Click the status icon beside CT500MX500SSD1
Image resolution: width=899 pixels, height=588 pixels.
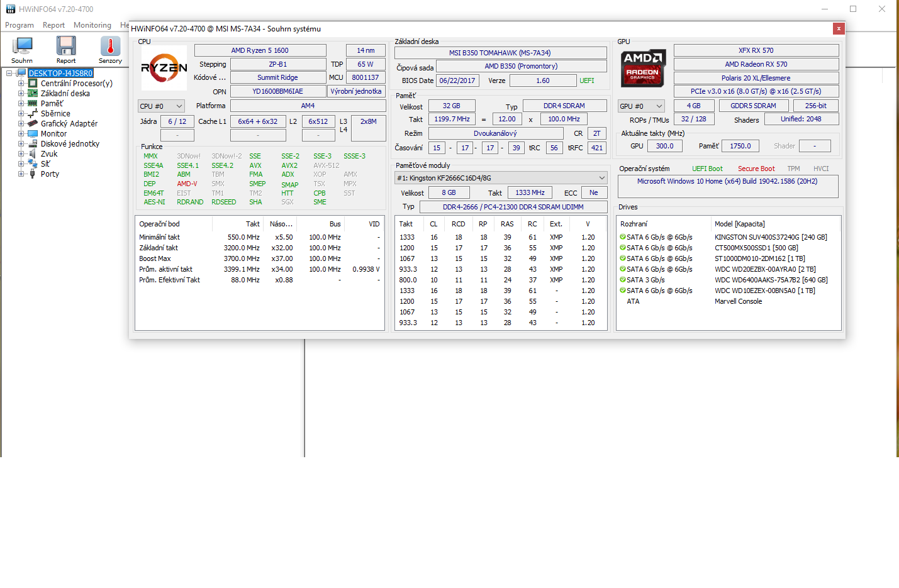tap(623, 248)
